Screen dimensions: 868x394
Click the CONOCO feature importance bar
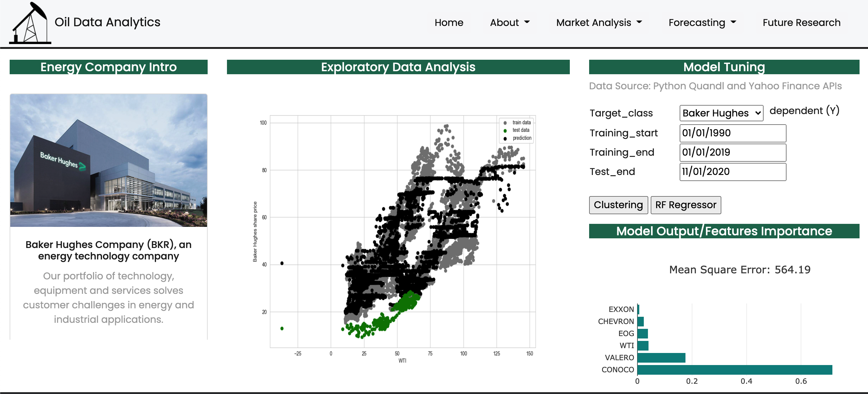tap(734, 370)
